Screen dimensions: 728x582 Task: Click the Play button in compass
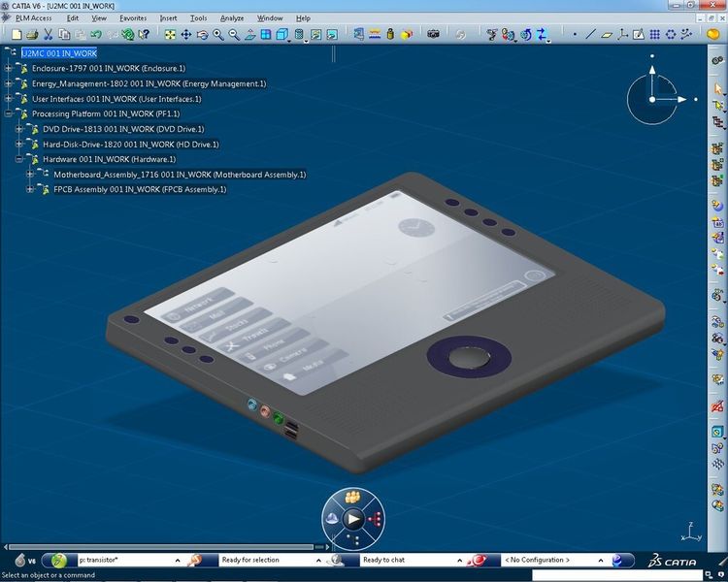(x=353, y=518)
